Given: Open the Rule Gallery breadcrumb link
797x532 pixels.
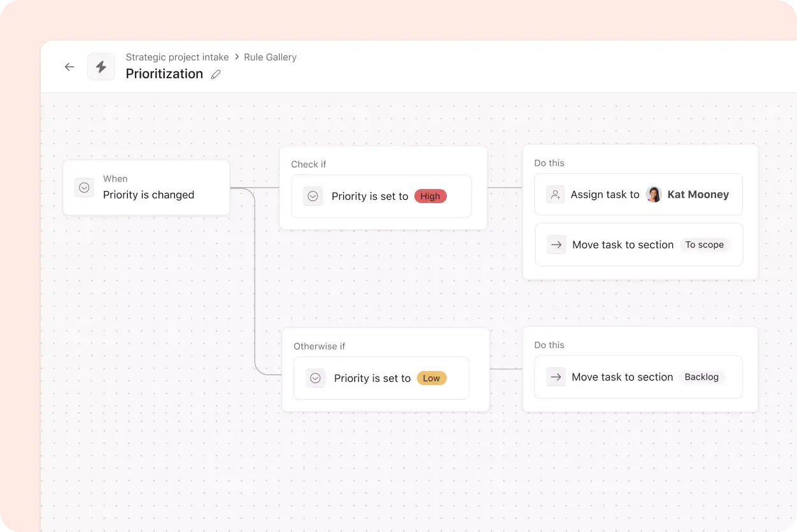Looking at the screenshot, I should (x=270, y=57).
